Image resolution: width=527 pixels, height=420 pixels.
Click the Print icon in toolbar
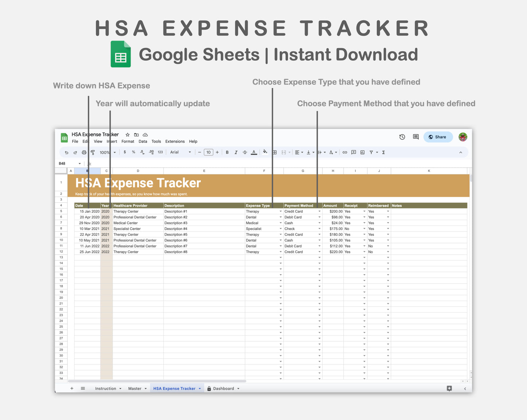(84, 152)
